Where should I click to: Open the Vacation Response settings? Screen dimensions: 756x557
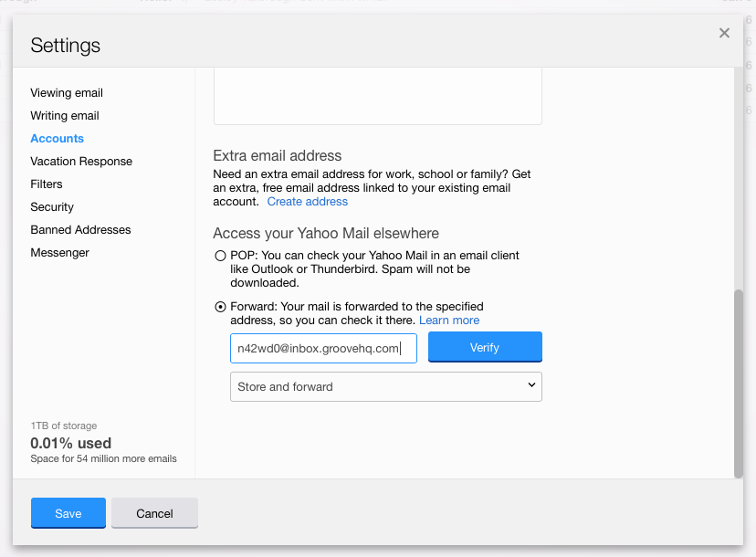click(x=81, y=162)
